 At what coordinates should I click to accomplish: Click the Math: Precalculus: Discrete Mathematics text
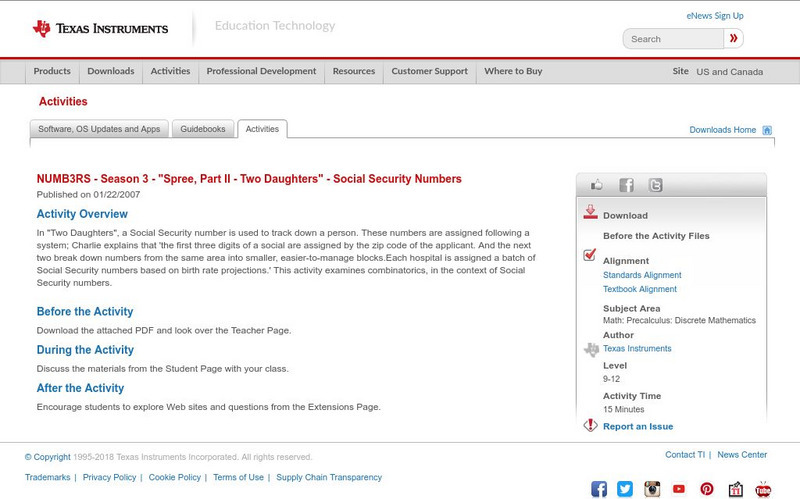point(679,320)
